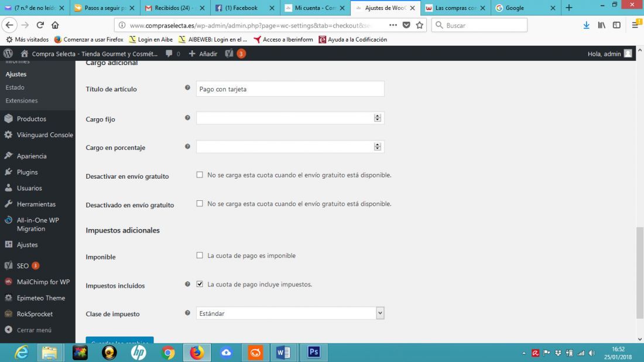The image size is (644, 362).
Task: Show help tooltip for Clase de impuesto
Action: click(187, 313)
